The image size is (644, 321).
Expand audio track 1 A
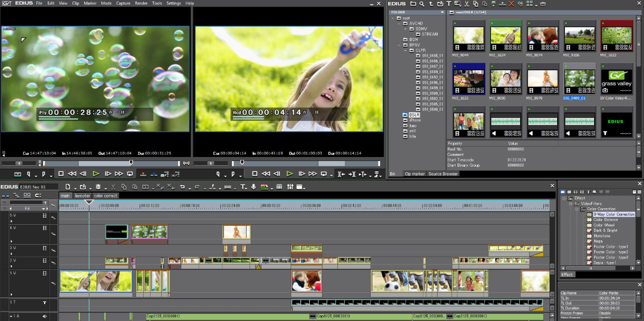click(x=11, y=316)
